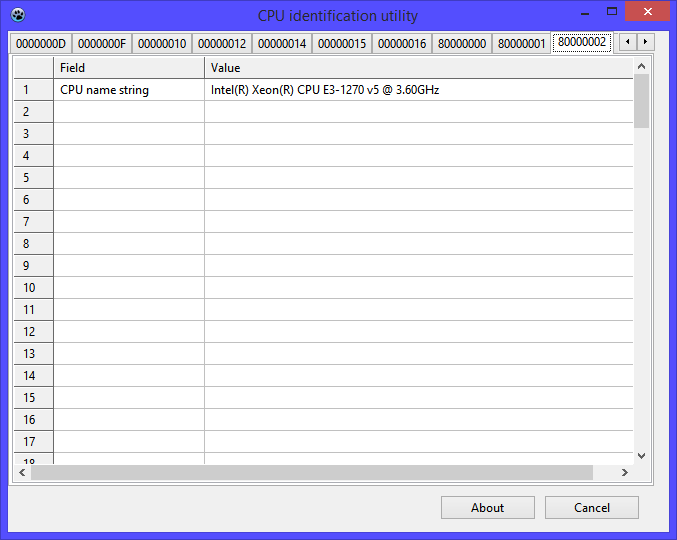This screenshot has height=540, width=677.
Task: Click the Value column header
Action: [x=418, y=68]
